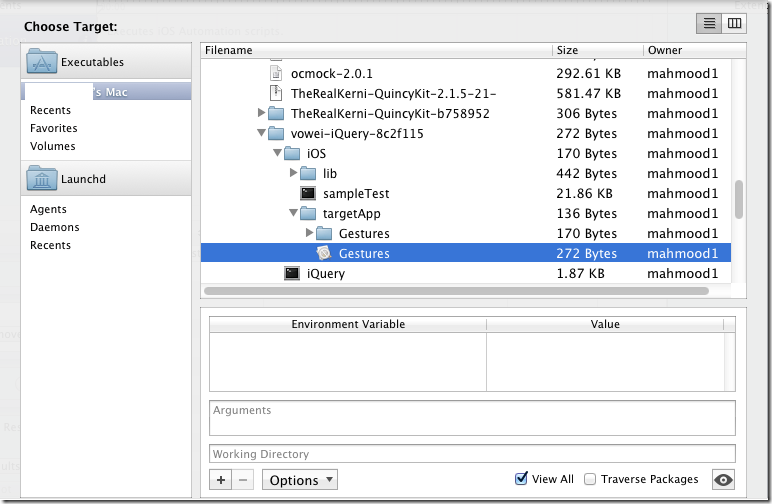Sort by the Size column header
Screen dimensions: 772x504
[596, 50]
